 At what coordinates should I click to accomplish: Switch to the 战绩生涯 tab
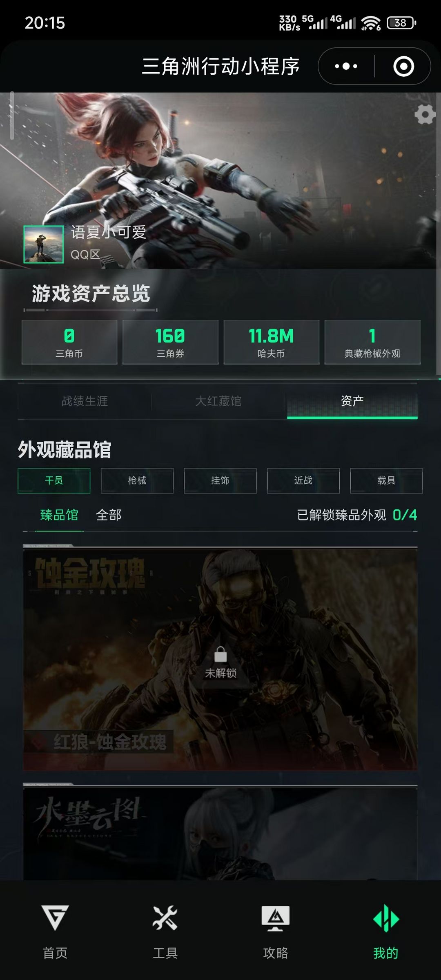click(85, 401)
